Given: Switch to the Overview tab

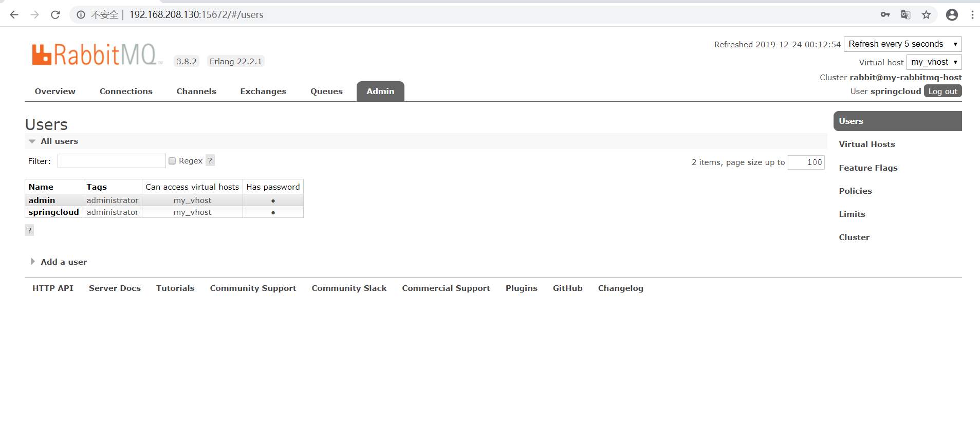Looking at the screenshot, I should 55,92.
